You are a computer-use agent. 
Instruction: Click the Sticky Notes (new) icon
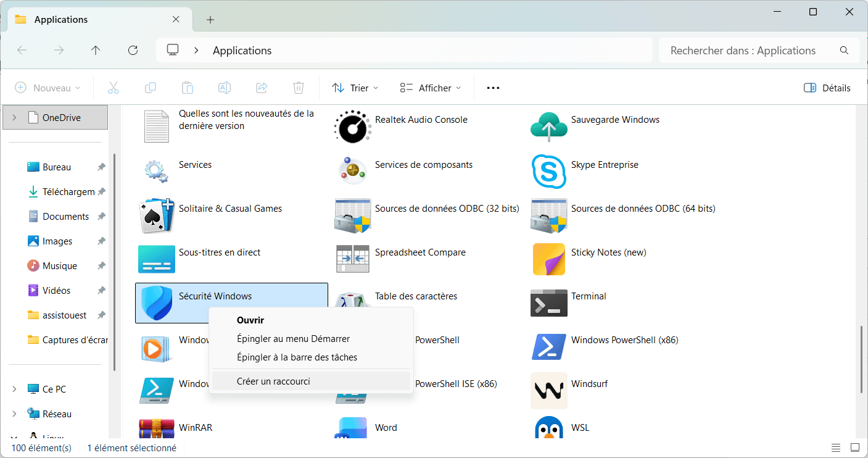[x=549, y=259]
